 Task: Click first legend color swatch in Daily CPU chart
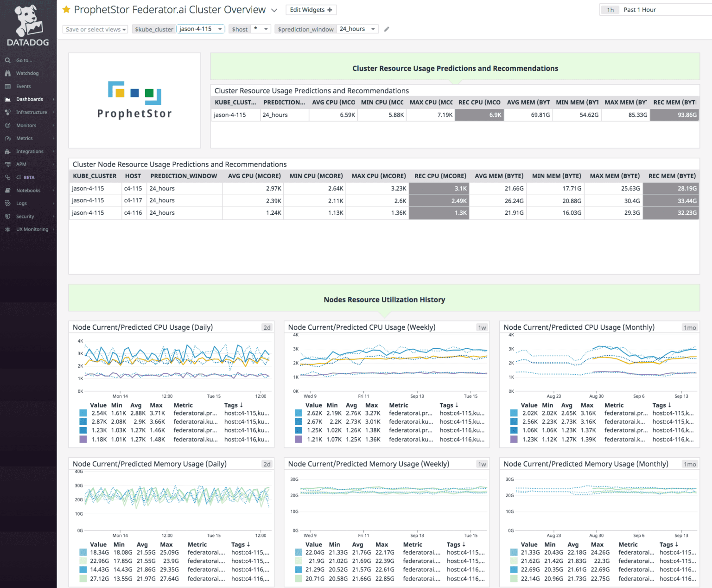(x=83, y=413)
